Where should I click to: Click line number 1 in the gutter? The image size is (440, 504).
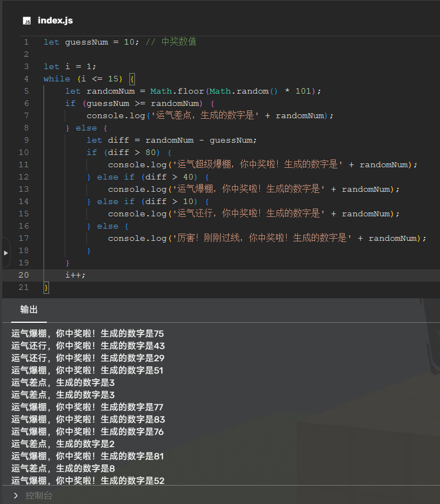[x=26, y=42]
